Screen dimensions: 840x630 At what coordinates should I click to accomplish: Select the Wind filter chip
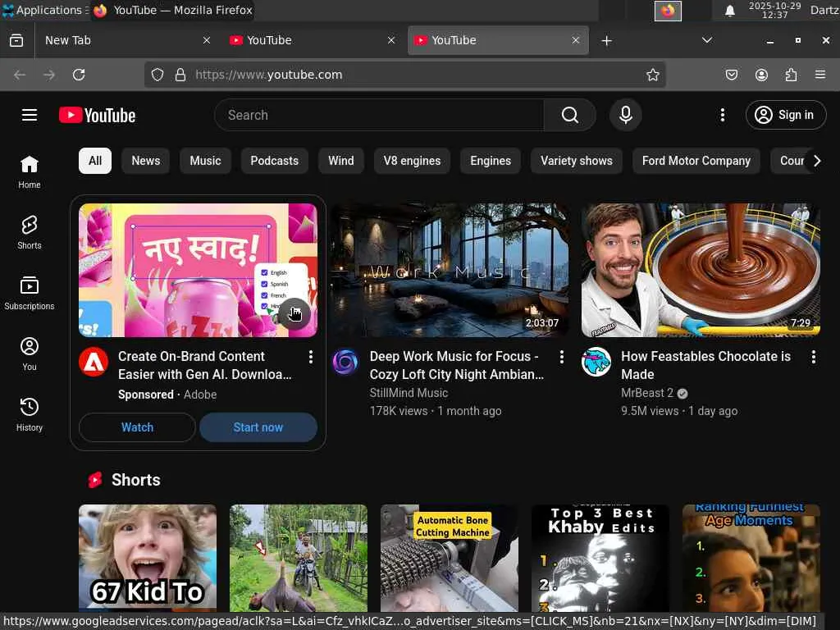click(340, 161)
